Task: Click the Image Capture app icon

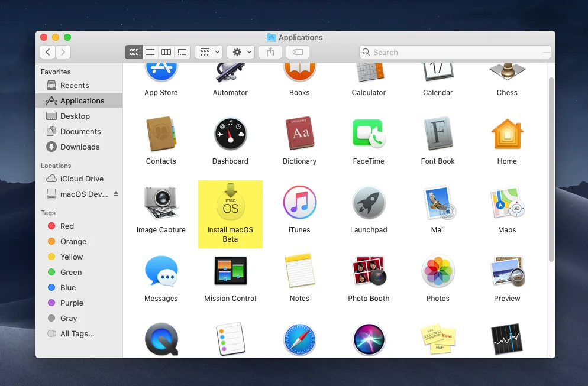Action: click(161, 202)
